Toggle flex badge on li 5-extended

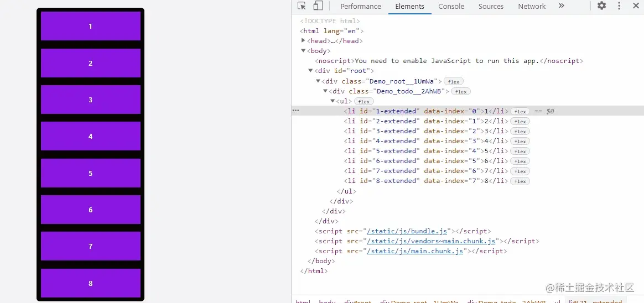click(520, 151)
